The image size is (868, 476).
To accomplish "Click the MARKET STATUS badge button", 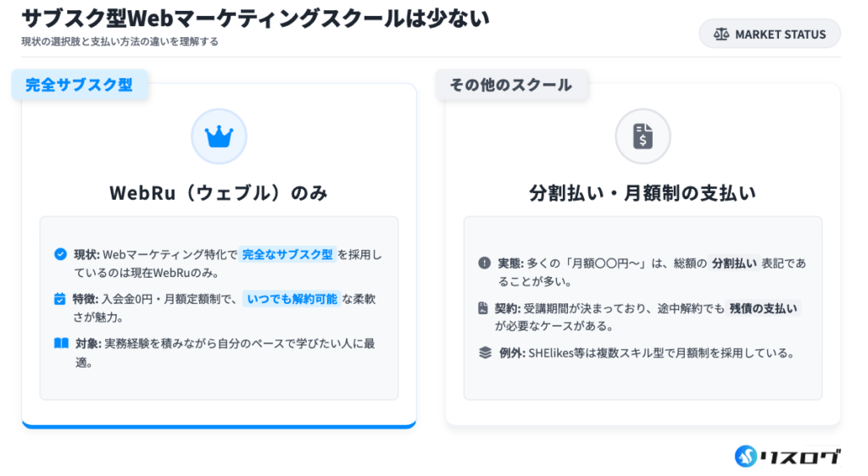I will [x=769, y=34].
